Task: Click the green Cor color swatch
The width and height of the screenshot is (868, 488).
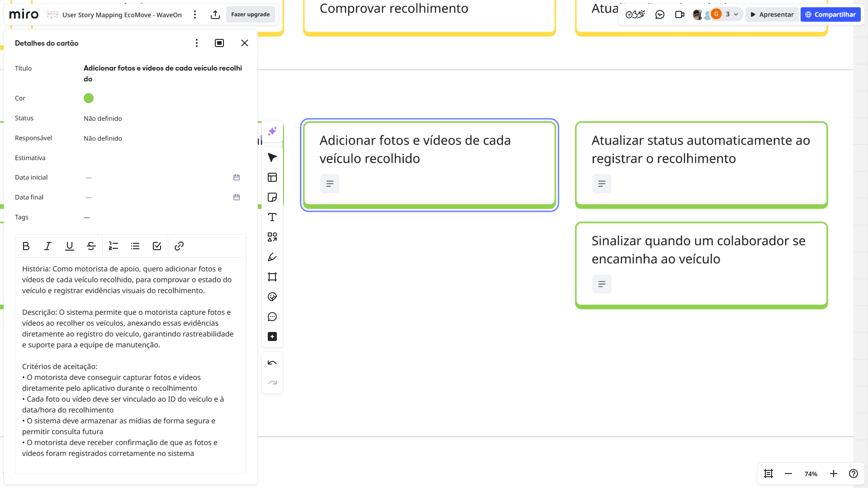Action: pos(89,98)
